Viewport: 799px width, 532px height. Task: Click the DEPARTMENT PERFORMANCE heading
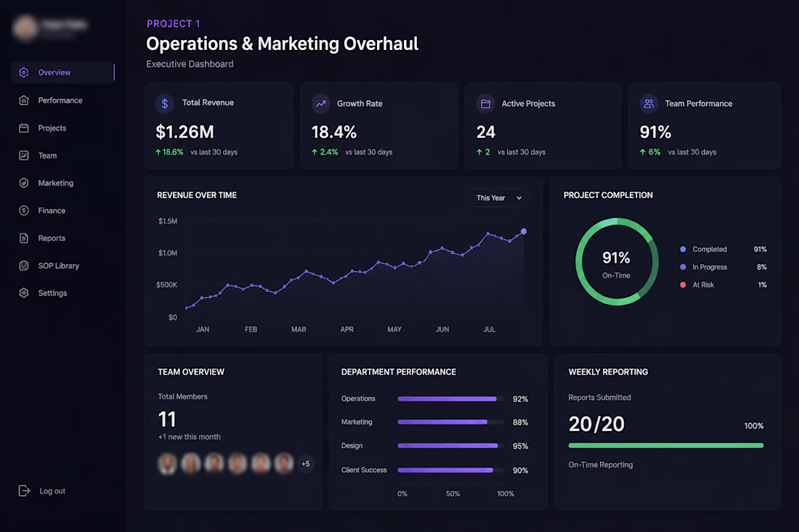[x=399, y=372]
